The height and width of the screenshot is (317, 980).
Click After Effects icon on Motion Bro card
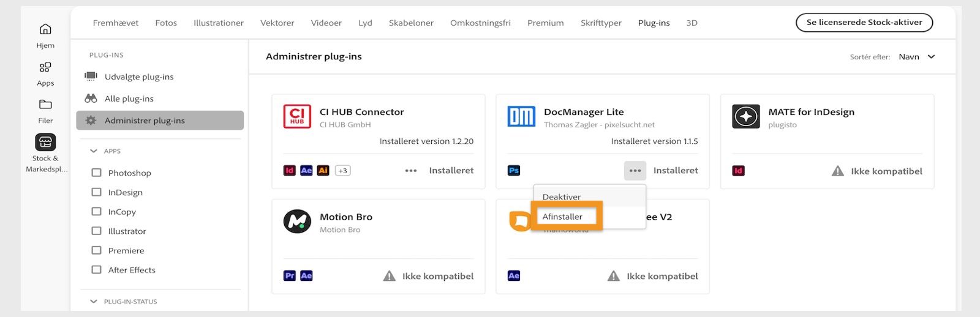[306, 276]
